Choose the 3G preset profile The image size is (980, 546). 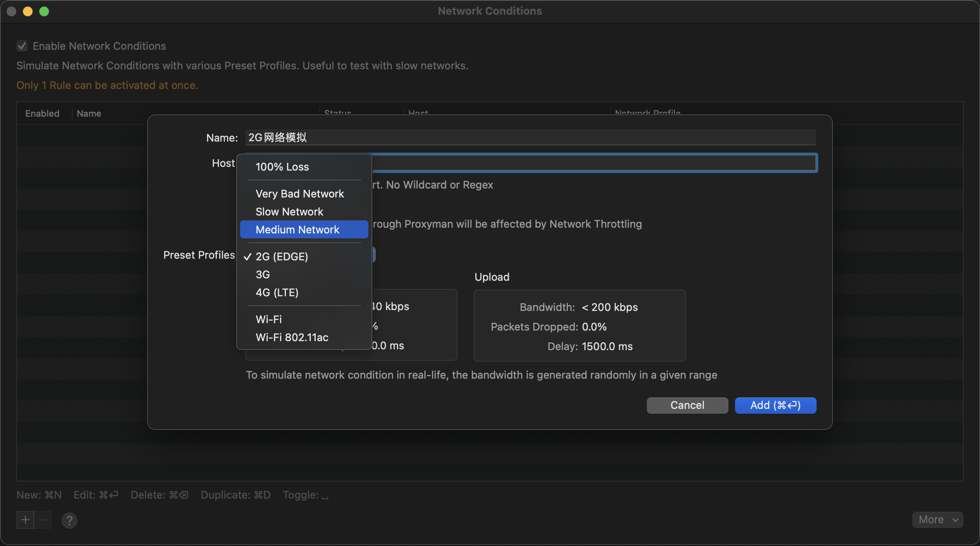pyautogui.click(x=263, y=274)
